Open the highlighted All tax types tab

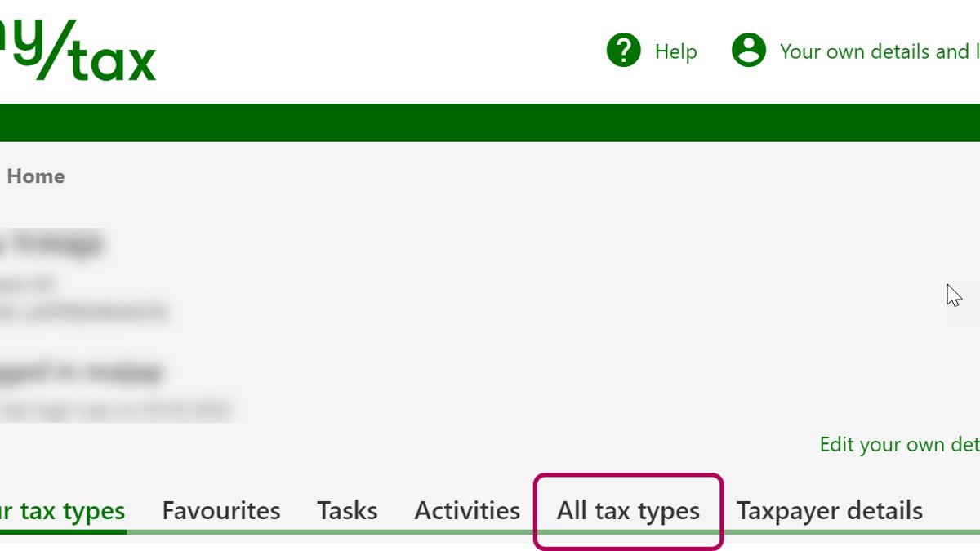[x=628, y=511]
